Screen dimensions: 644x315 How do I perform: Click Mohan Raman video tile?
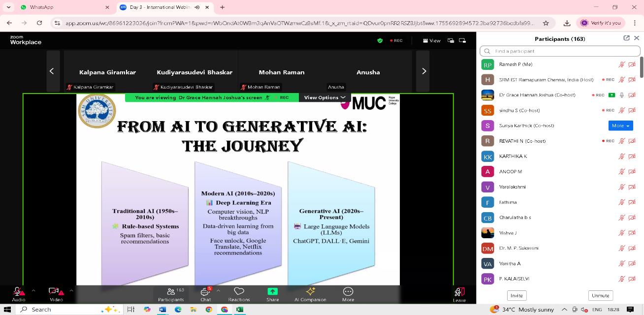(282, 71)
